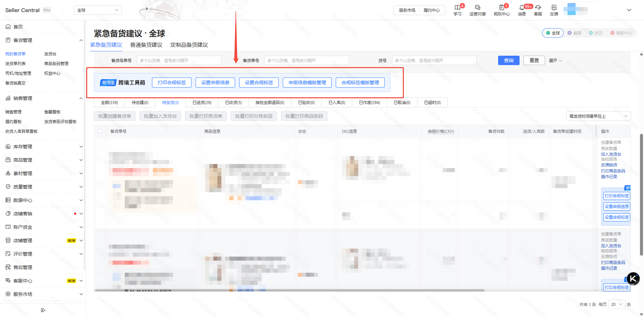
Task: Click the 服务市场 sidebar icon
Action: (x=8, y=294)
